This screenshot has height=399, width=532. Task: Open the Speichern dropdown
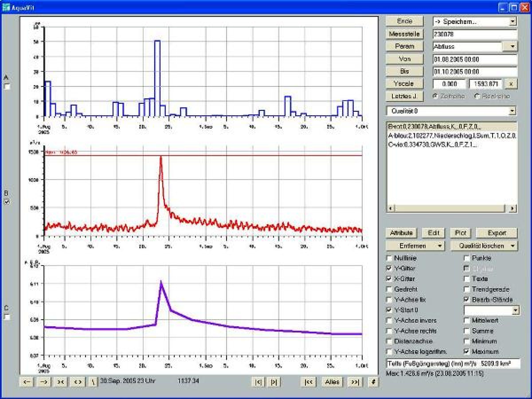tap(512, 22)
